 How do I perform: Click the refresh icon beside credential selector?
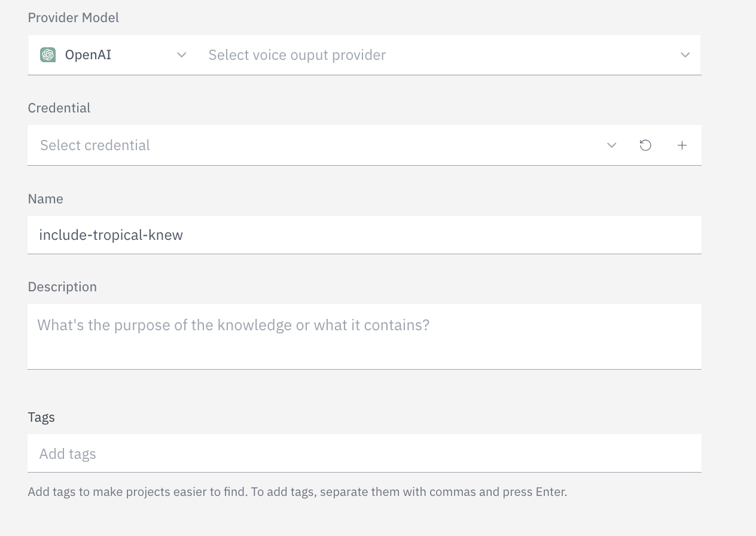[645, 145]
